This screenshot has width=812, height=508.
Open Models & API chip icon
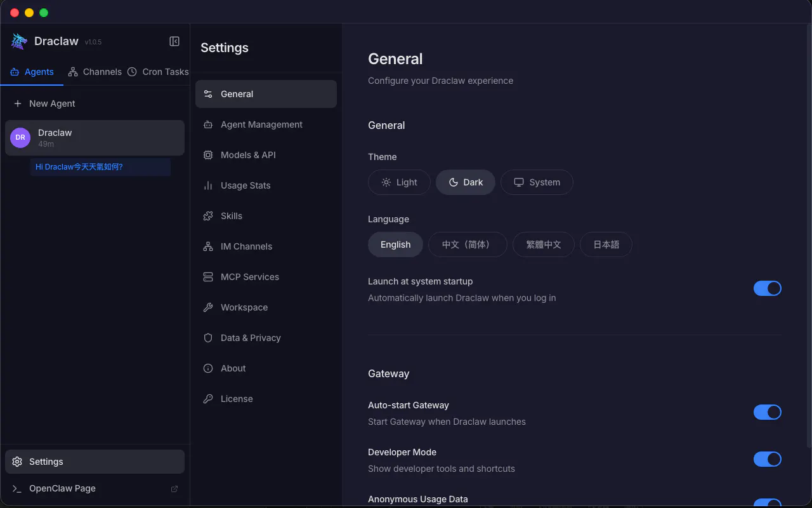(208, 155)
